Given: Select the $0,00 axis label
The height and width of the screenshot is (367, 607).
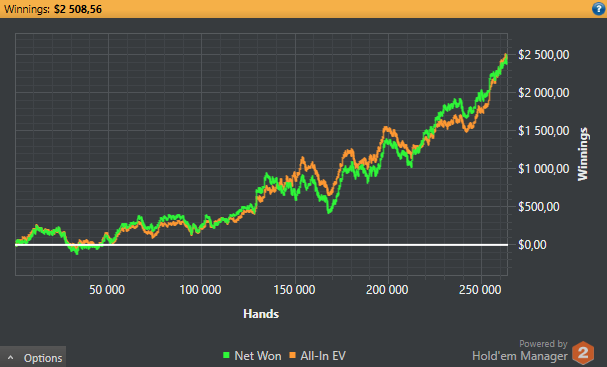Looking at the screenshot, I should 532,245.
